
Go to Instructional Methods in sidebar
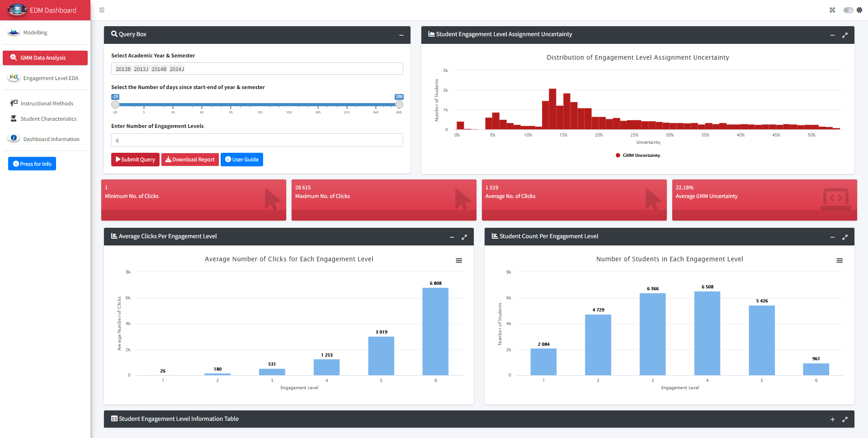pos(47,104)
